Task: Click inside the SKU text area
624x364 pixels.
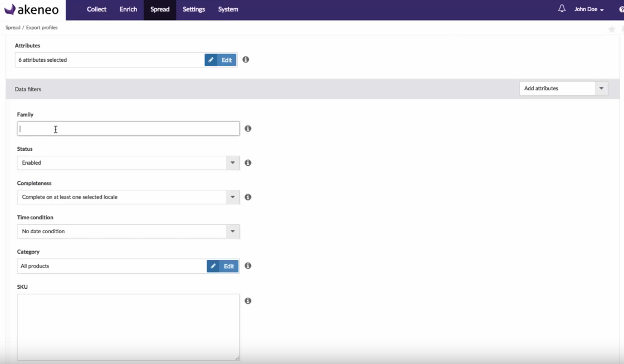Action: (x=128, y=327)
